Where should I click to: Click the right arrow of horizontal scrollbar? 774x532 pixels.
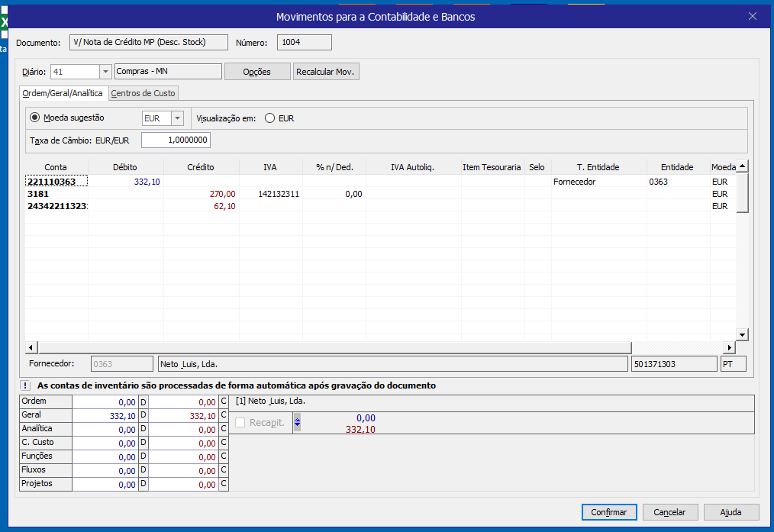(729, 348)
